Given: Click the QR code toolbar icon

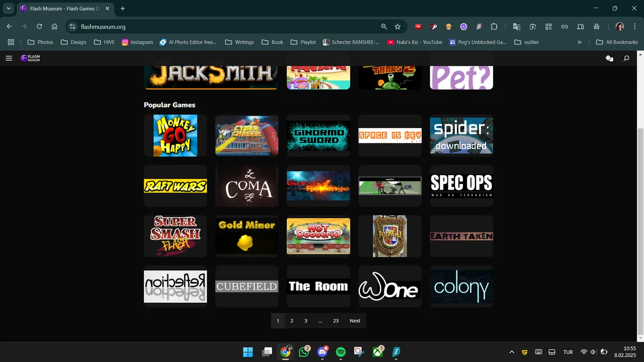Looking at the screenshot, I should 548,27.
